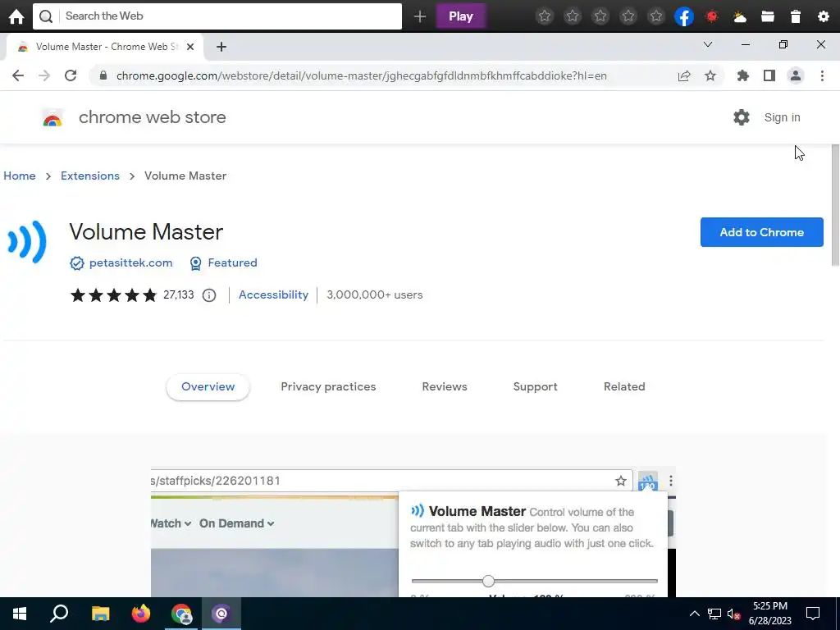The height and width of the screenshot is (630, 840).
Task: Click the 27,133 ratings count
Action: pos(178,294)
